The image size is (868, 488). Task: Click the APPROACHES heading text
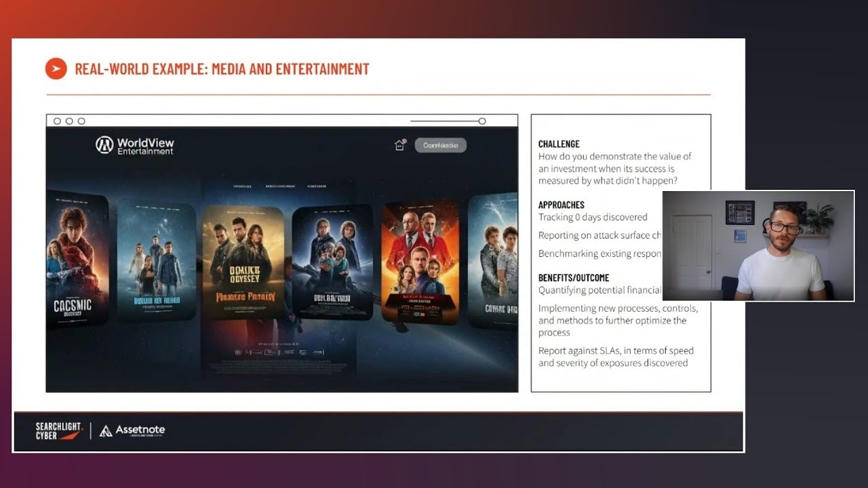tap(561, 205)
